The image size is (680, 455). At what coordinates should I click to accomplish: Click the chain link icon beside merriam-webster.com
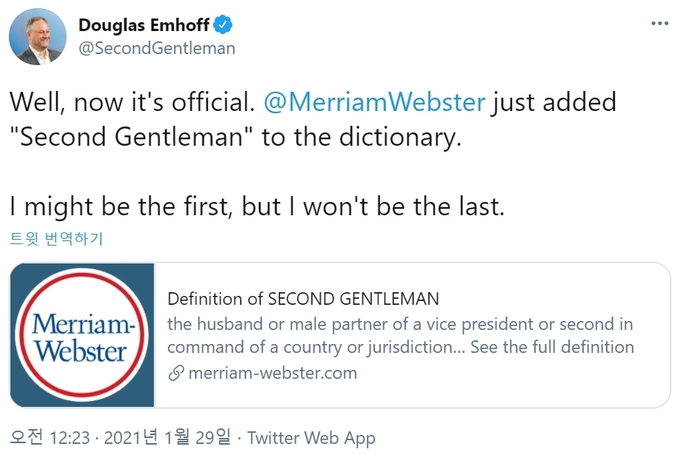coord(176,373)
